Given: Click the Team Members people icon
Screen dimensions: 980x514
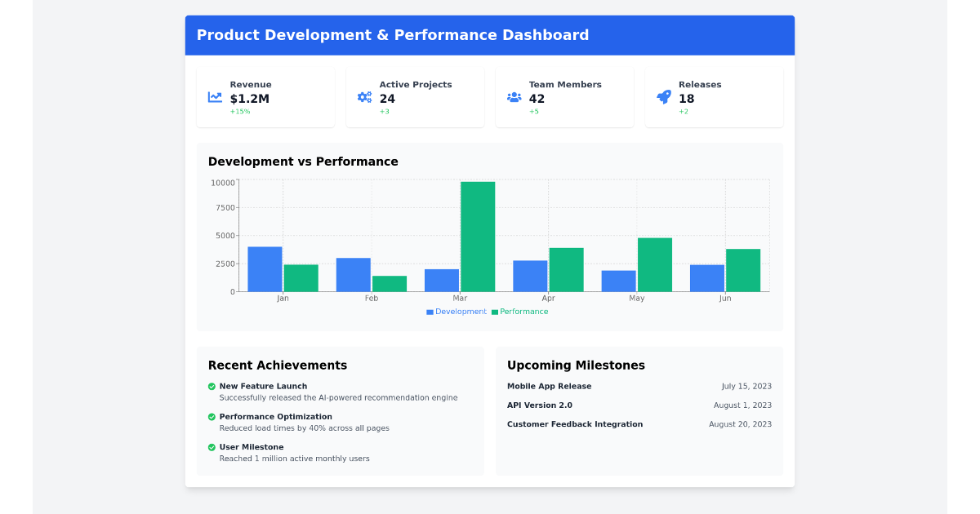Looking at the screenshot, I should [x=514, y=96].
